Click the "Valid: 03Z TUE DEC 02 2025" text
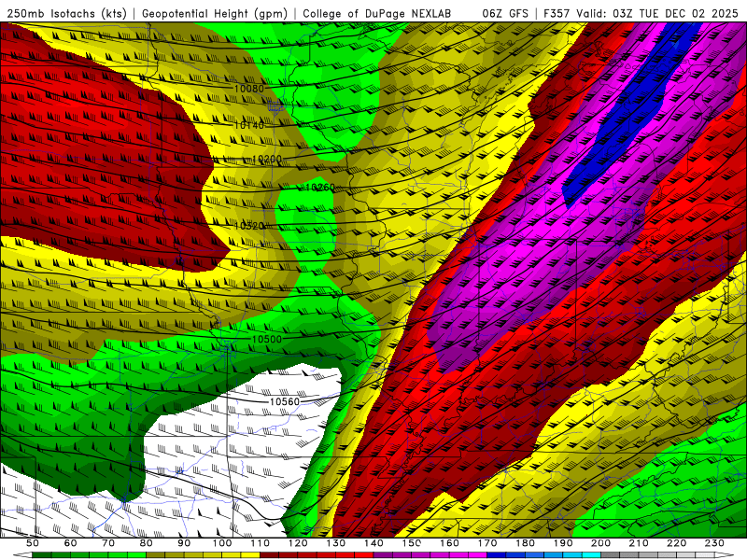Viewport: 747px width, 560px height. tap(657, 13)
